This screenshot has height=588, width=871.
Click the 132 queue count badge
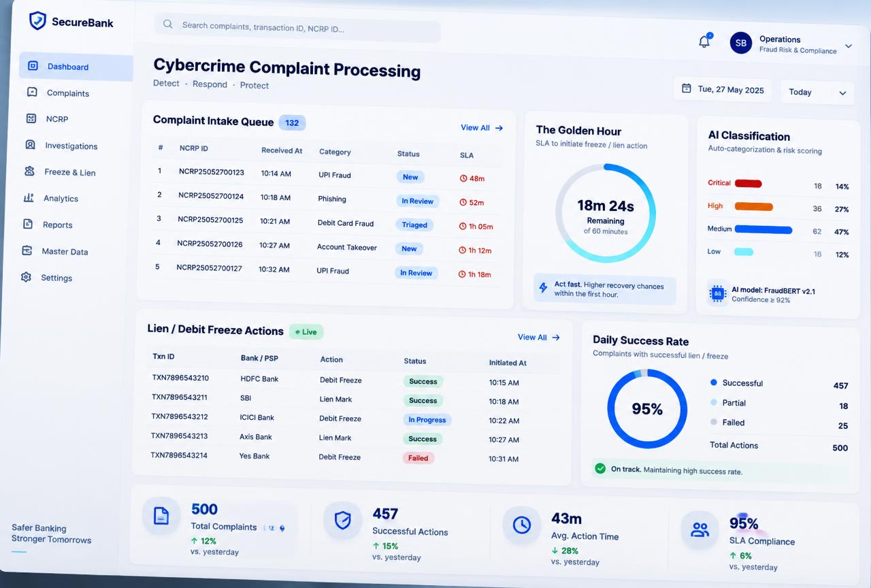(x=292, y=123)
